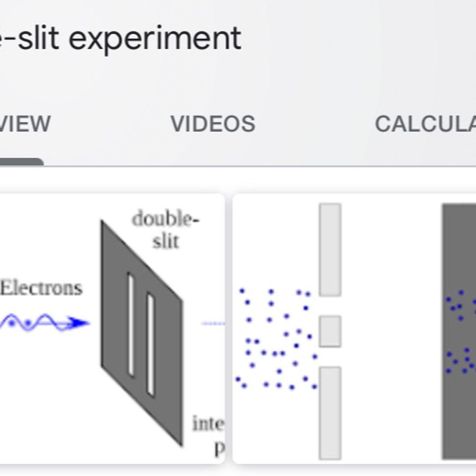This screenshot has width=476, height=476.
Task: Click the small middle barrier block
Action: (330, 331)
